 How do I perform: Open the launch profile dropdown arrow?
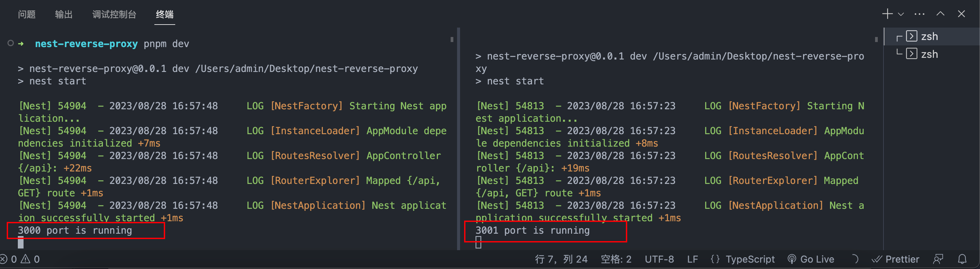[901, 14]
